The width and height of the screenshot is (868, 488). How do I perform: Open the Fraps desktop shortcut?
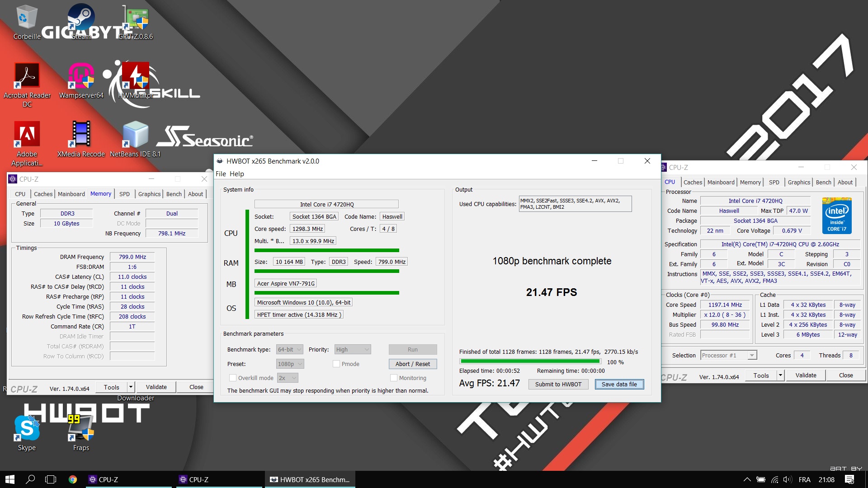[81, 433]
